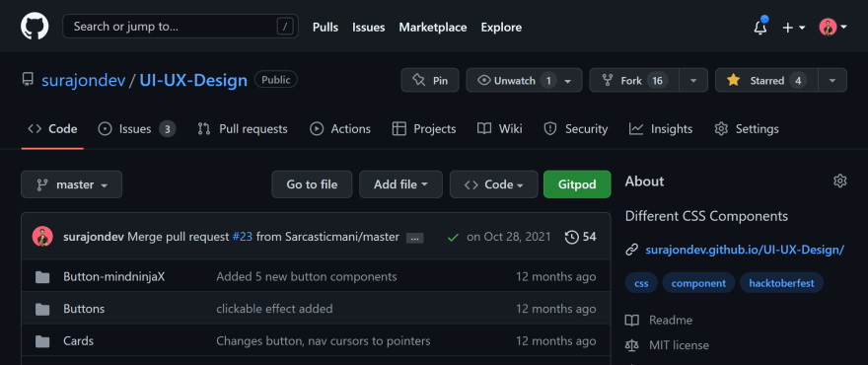Open the Buttons folder

click(x=84, y=309)
